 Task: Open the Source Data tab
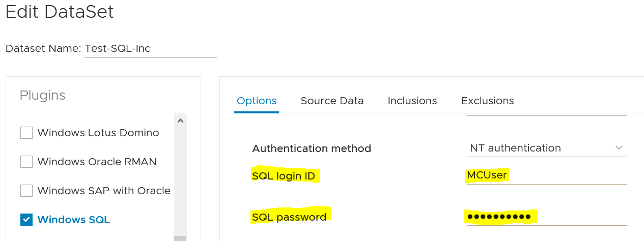pyautogui.click(x=332, y=101)
